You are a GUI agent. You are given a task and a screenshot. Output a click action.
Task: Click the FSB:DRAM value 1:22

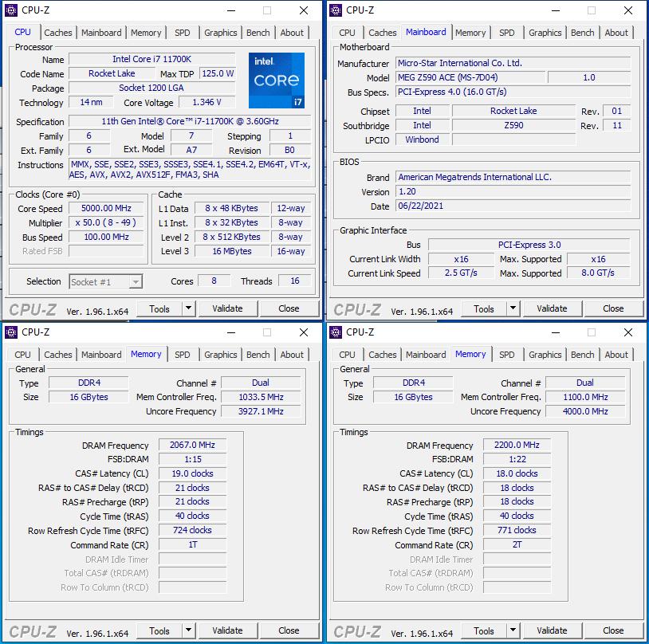coord(517,459)
